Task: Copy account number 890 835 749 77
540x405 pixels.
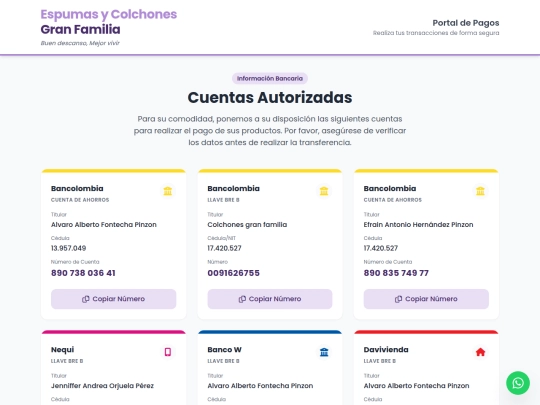Action: pyautogui.click(x=426, y=299)
